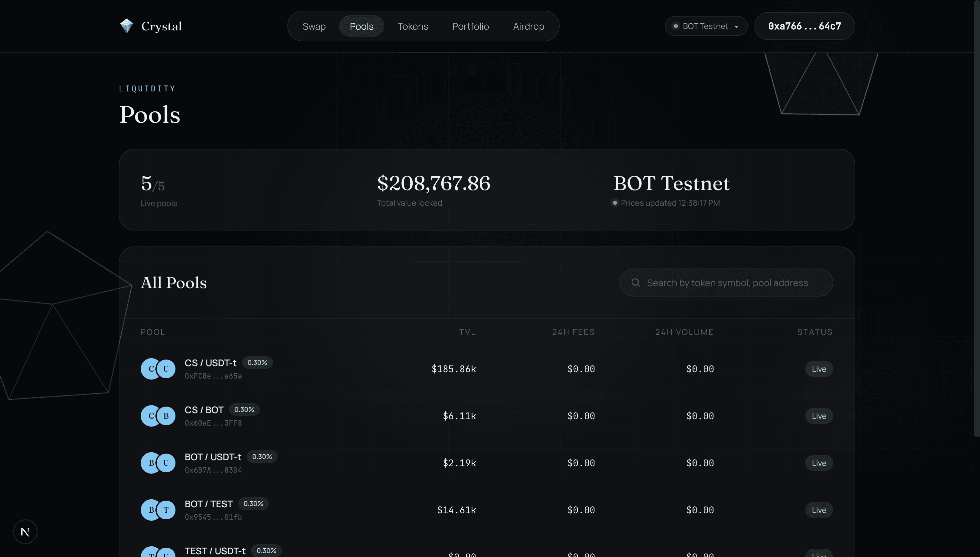Click the Live status badge for CS / BOT
This screenshot has width=980, height=557.
[819, 416]
